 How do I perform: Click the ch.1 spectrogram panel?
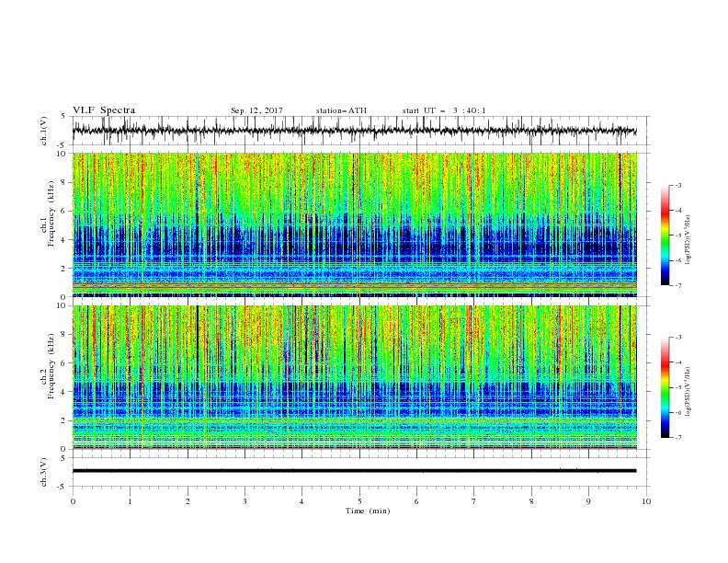click(x=354, y=224)
